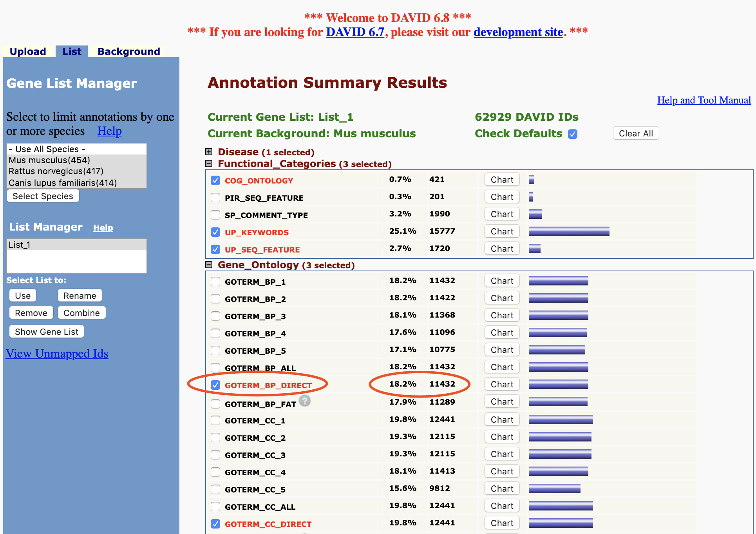Click the 9812 count for GOTERM_CC_5
The image size is (756, 534).
[439, 488]
